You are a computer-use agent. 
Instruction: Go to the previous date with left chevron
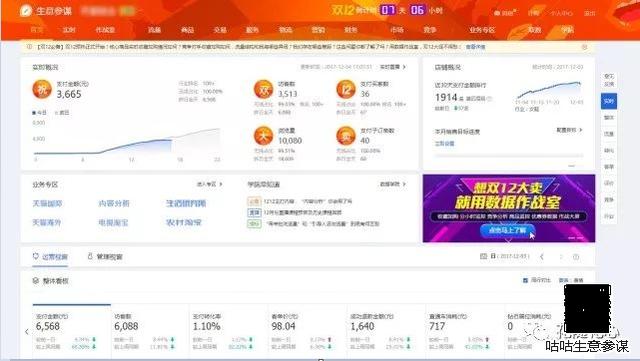[542, 257]
